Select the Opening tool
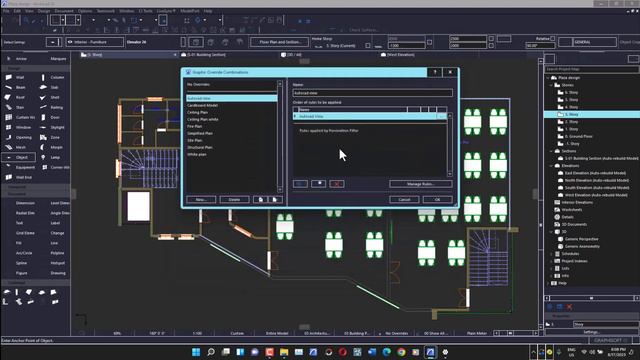 (x=19, y=137)
